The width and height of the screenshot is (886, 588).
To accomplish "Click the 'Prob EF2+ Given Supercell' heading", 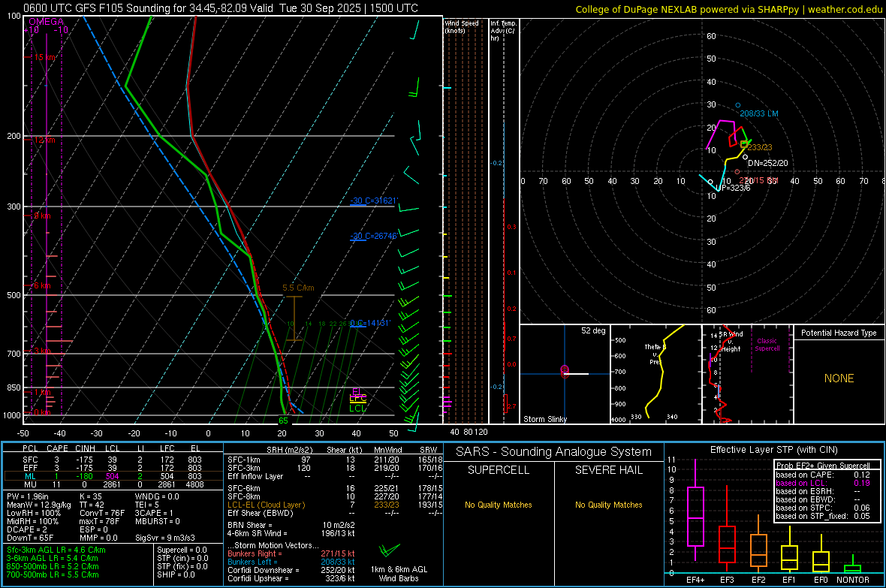I will (x=823, y=466).
